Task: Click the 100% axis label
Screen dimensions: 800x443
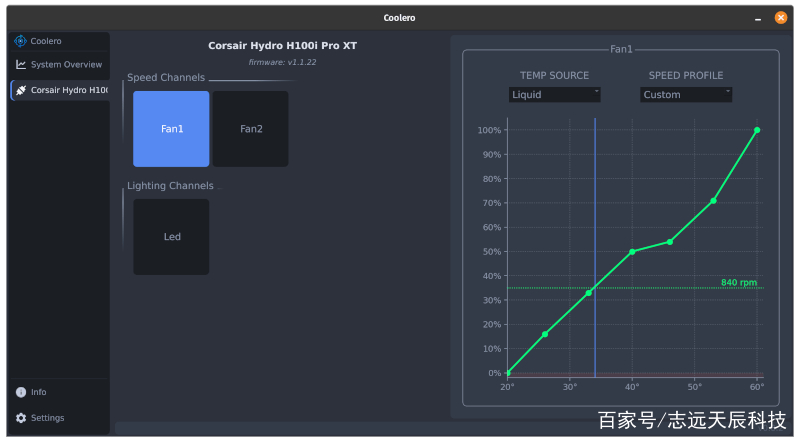Action: coord(489,130)
